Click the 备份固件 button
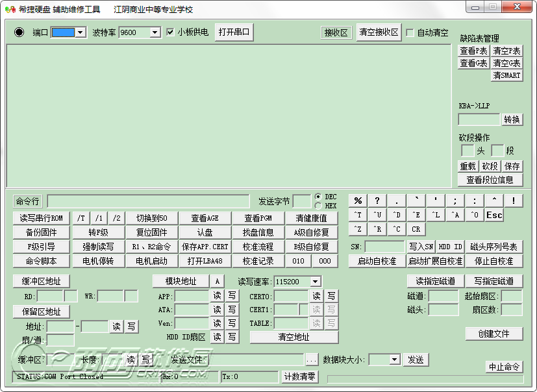 click(41, 232)
